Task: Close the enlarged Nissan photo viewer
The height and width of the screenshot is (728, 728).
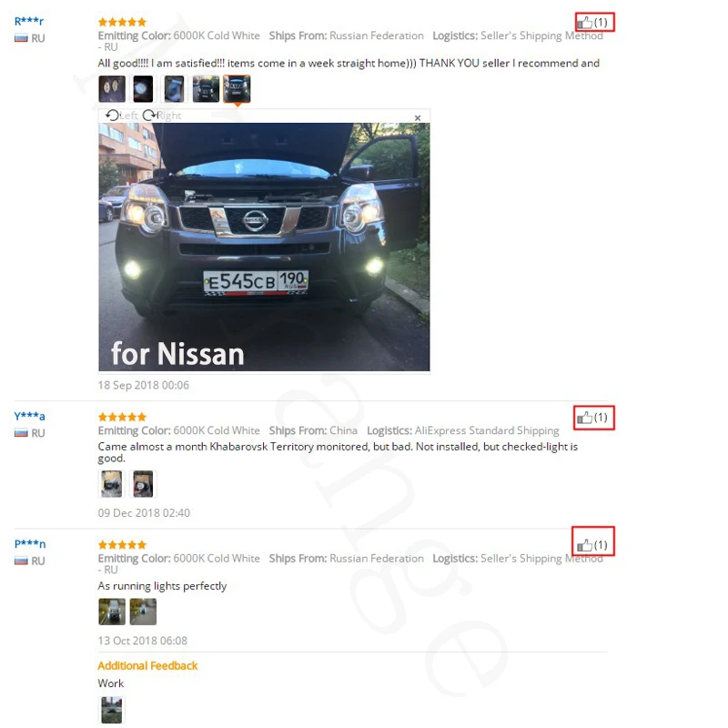Action: (418, 118)
